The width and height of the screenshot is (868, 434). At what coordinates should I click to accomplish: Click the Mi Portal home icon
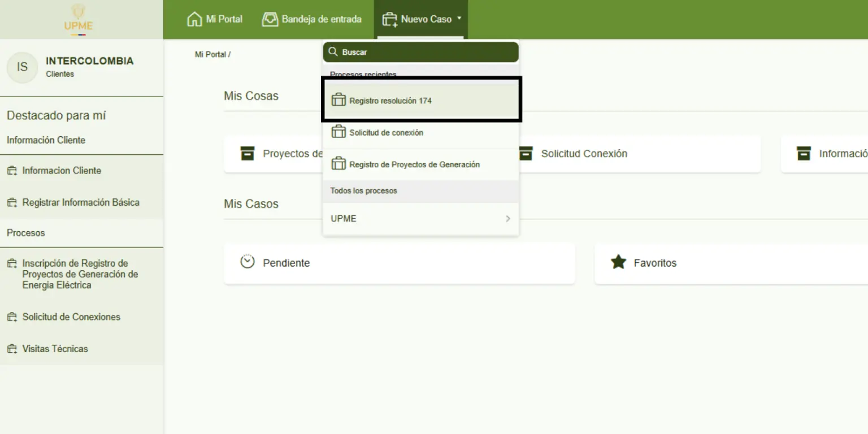(194, 19)
